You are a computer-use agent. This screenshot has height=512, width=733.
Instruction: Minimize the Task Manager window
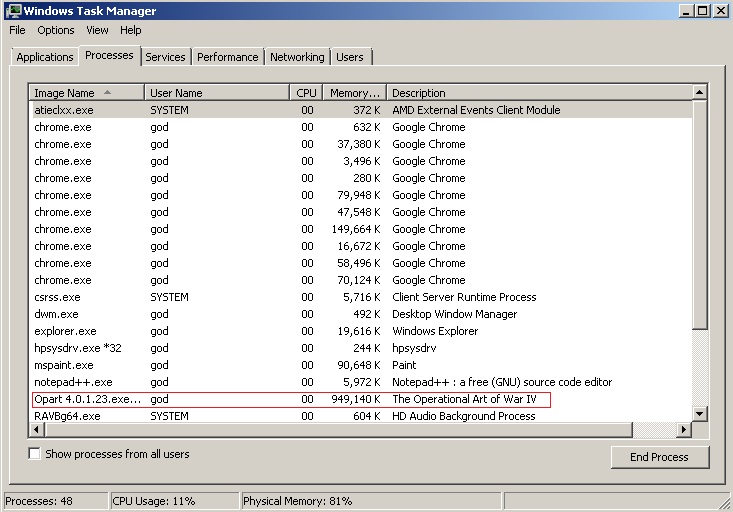[x=686, y=11]
